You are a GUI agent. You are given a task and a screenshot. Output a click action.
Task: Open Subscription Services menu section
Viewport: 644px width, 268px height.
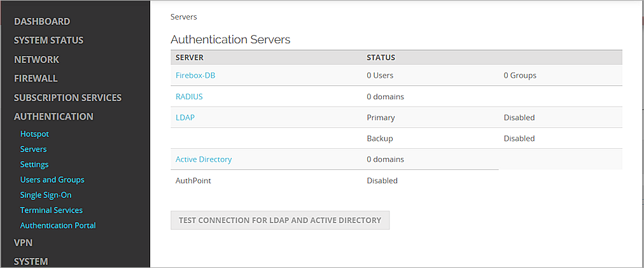[x=67, y=98]
